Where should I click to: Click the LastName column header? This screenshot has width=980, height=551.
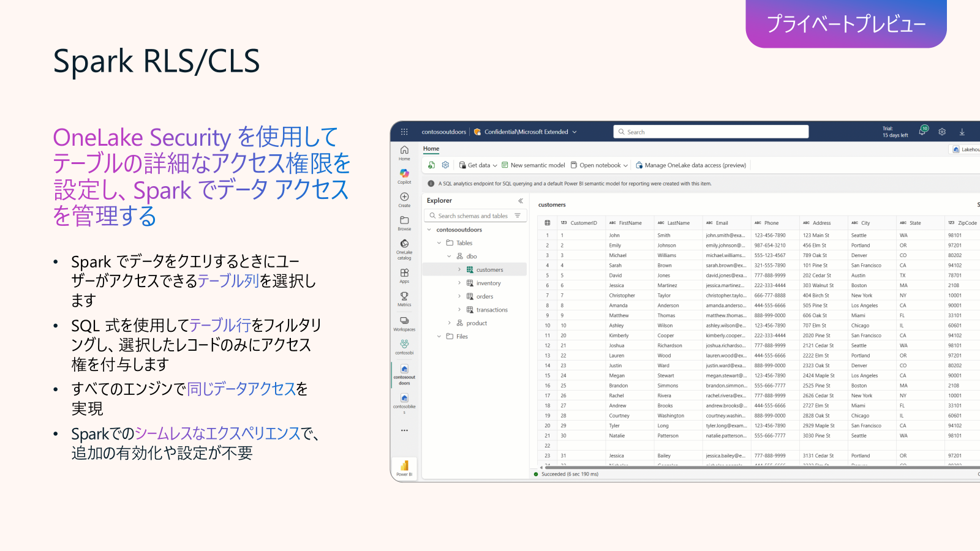[x=677, y=223]
